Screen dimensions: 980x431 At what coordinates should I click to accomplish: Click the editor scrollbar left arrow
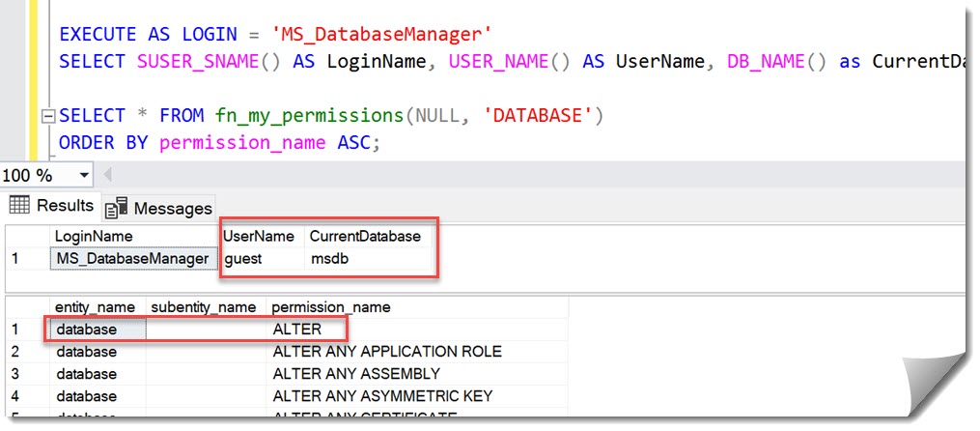(x=106, y=176)
